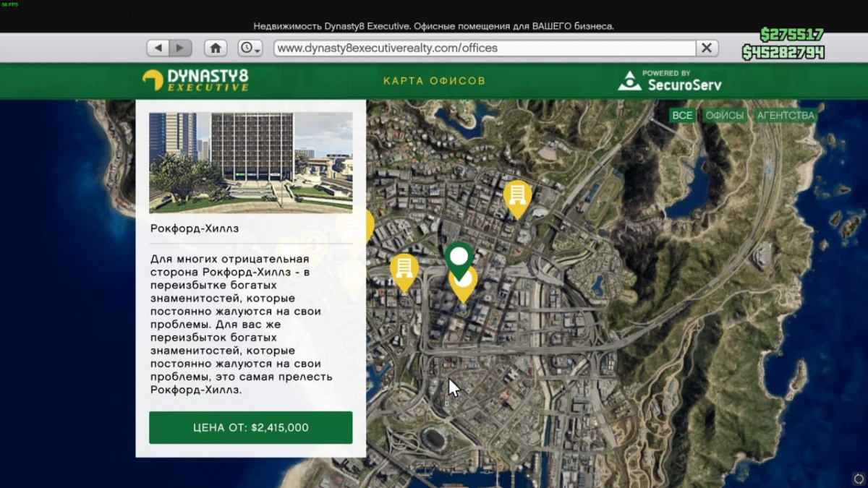This screenshot has width=868, height=488.
Task: Go forward with the browser forward arrow
Action: tap(180, 48)
